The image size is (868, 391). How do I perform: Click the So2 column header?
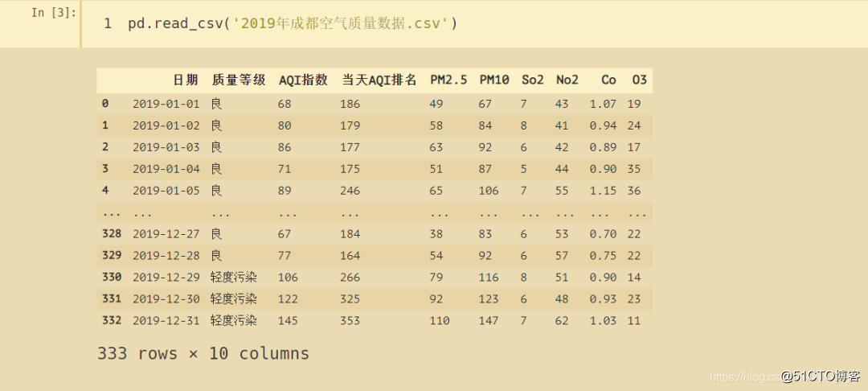coord(533,80)
